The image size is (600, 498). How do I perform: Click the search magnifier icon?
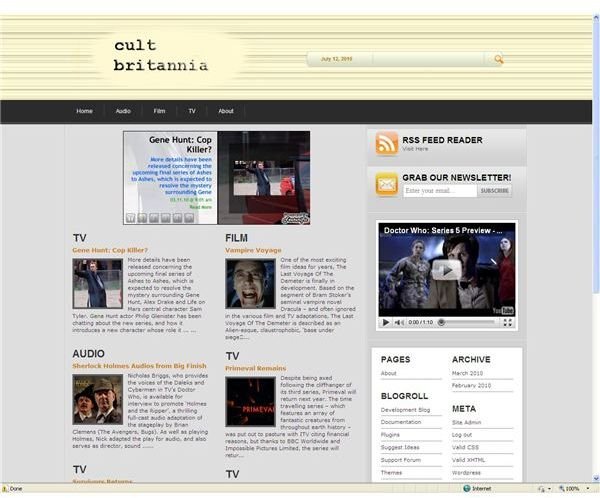point(498,59)
